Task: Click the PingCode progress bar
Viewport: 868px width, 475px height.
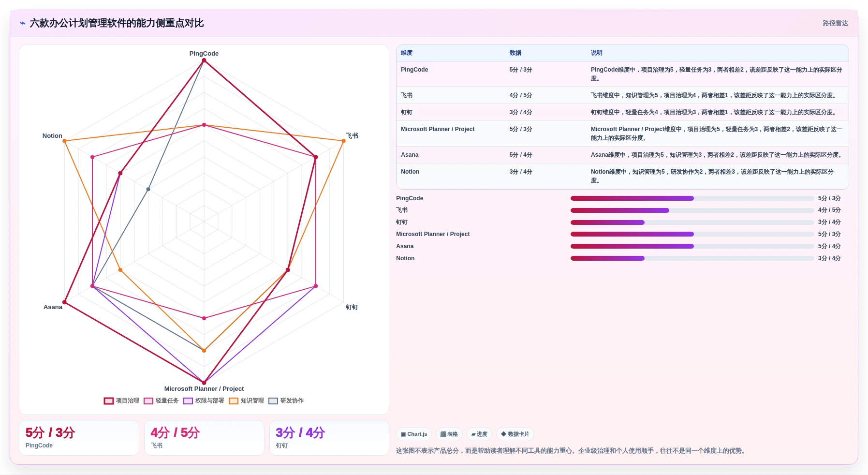Action: pos(692,198)
